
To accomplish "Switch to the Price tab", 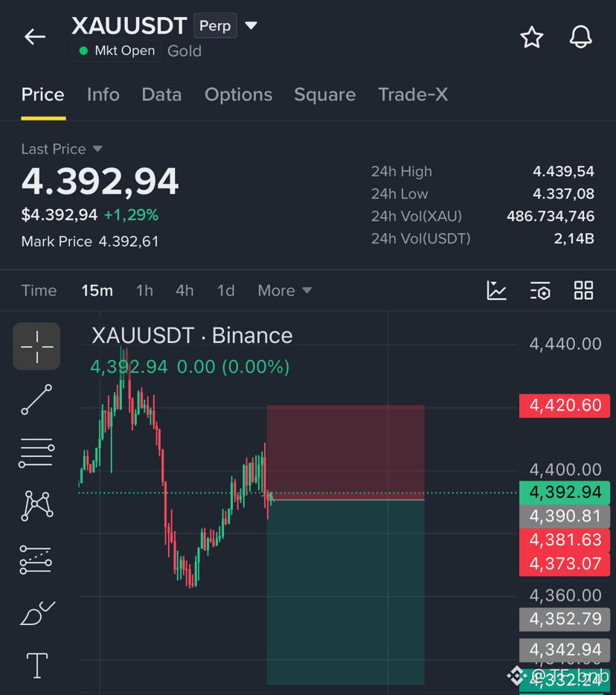I will click(43, 95).
